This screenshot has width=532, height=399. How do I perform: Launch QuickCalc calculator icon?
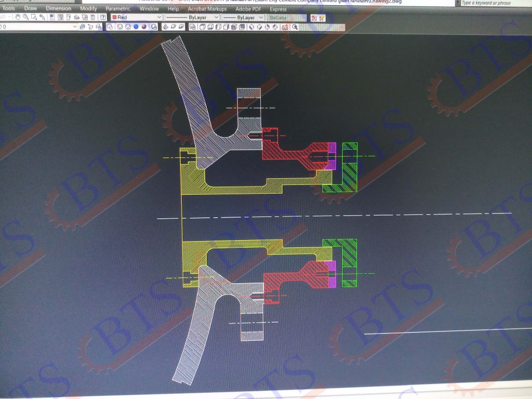click(93, 17)
